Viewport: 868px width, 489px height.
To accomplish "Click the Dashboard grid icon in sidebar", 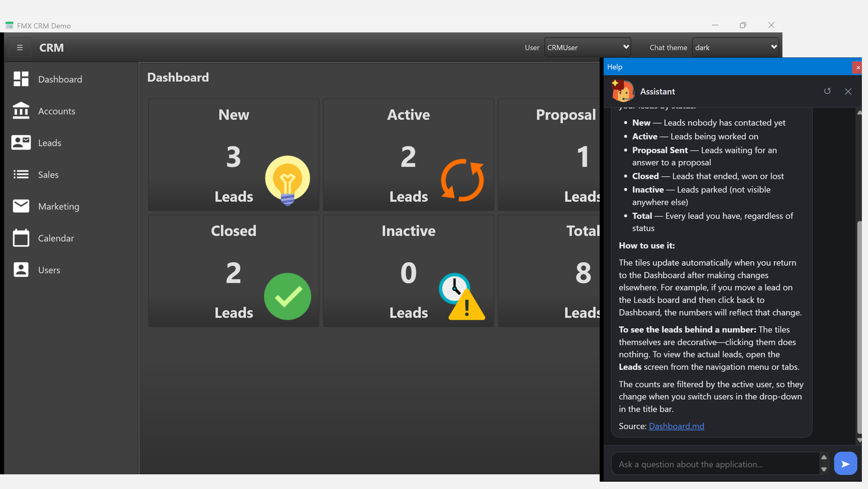I will (21, 79).
